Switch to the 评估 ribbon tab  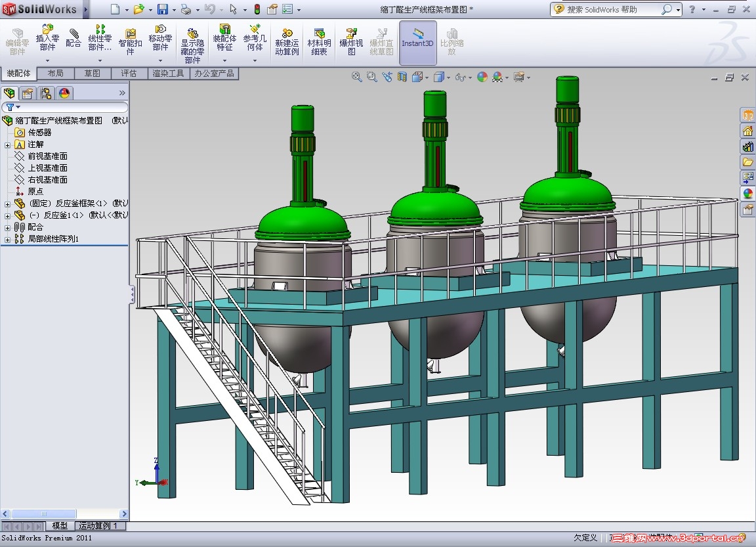click(129, 74)
